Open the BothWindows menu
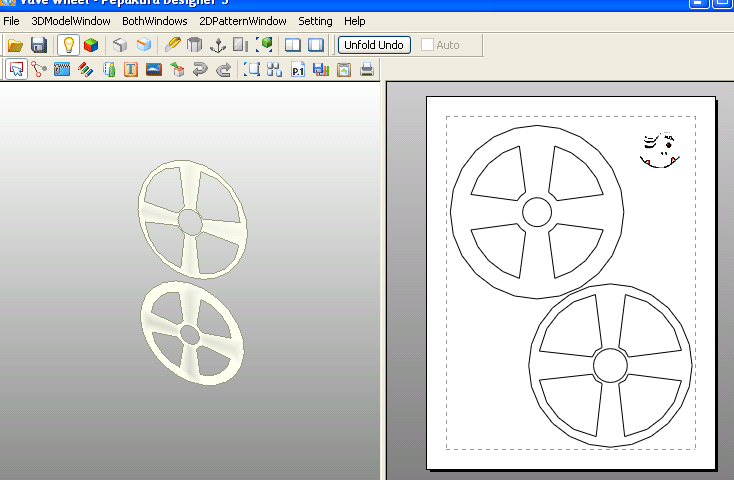The width and height of the screenshot is (734, 480). [154, 21]
